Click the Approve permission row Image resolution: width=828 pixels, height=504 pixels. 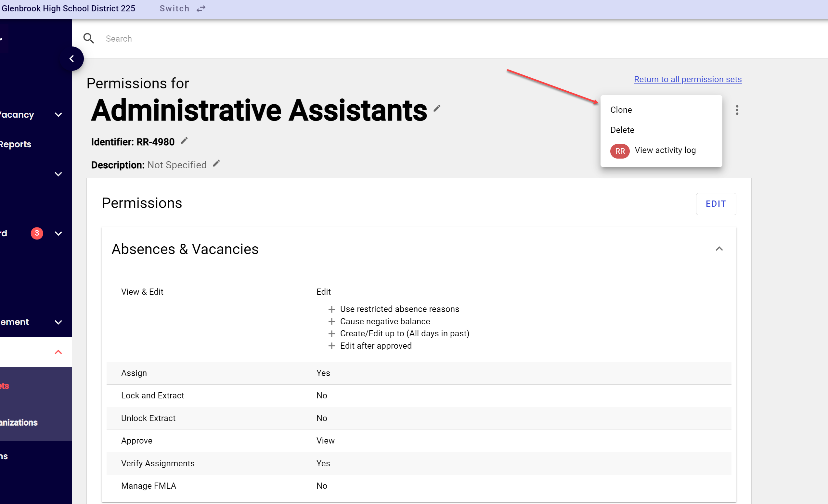click(x=419, y=441)
